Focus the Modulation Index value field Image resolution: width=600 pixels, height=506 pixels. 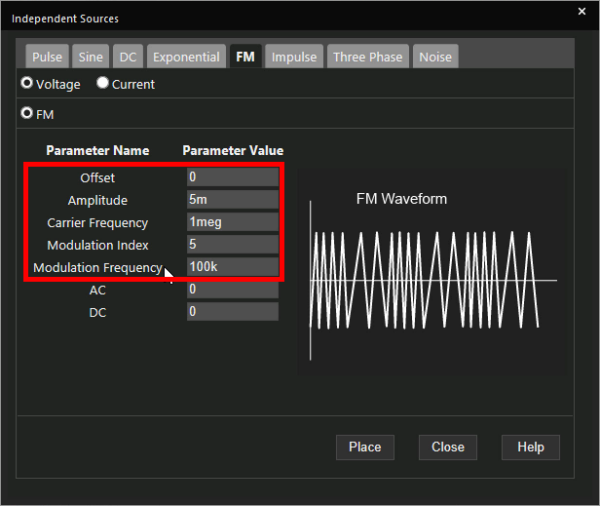(x=233, y=244)
